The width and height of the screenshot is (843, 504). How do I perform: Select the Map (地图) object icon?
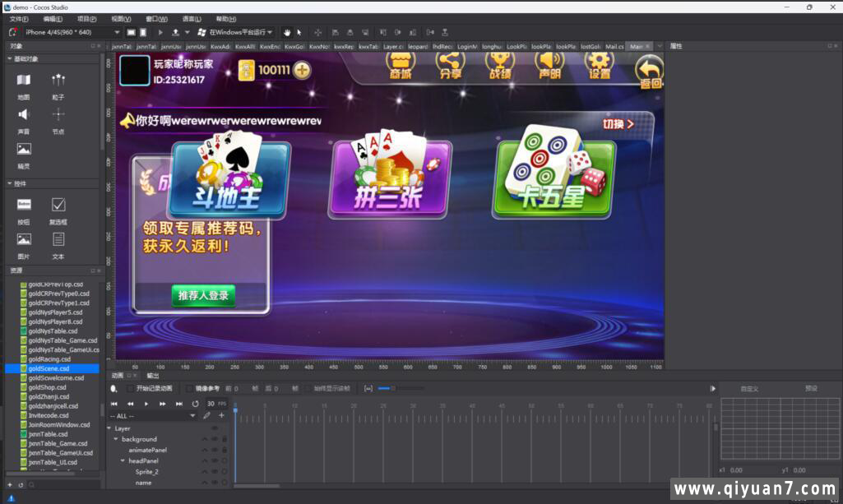click(22, 79)
